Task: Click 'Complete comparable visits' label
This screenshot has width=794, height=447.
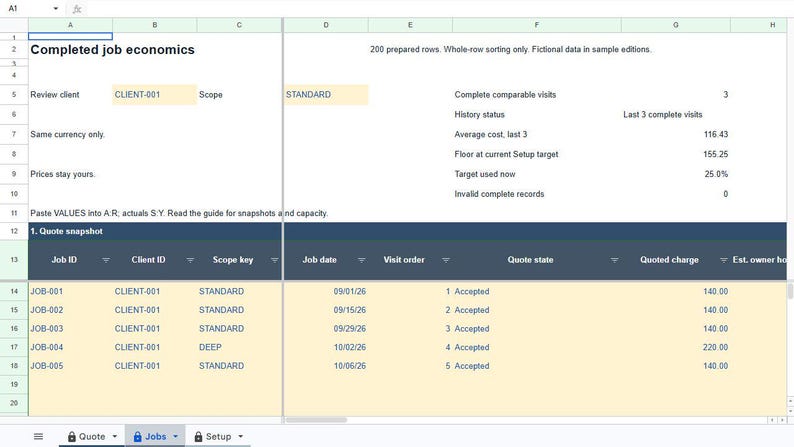Action: coord(505,95)
